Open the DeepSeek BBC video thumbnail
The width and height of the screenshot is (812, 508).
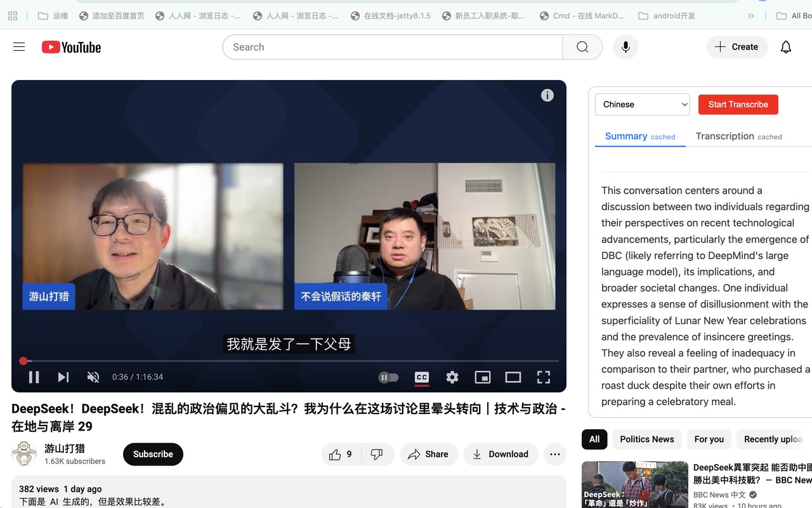click(x=635, y=485)
